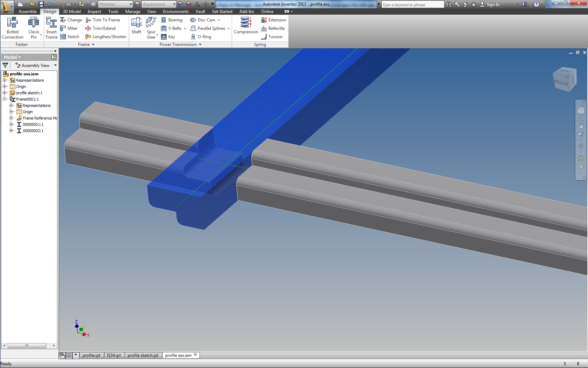Click the Insert Frame tool
Image resolution: width=588 pixels, height=368 pixels.
click(51, 28)
